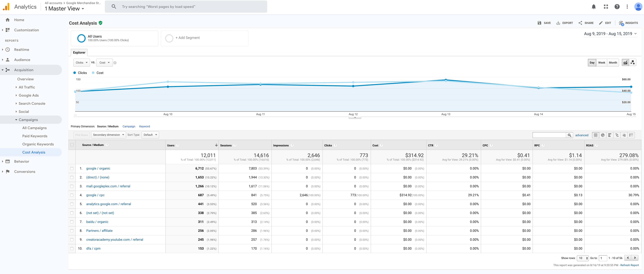Switch to the line chart view icon
The width and height of the screenshot is (644, 274).
625,63
